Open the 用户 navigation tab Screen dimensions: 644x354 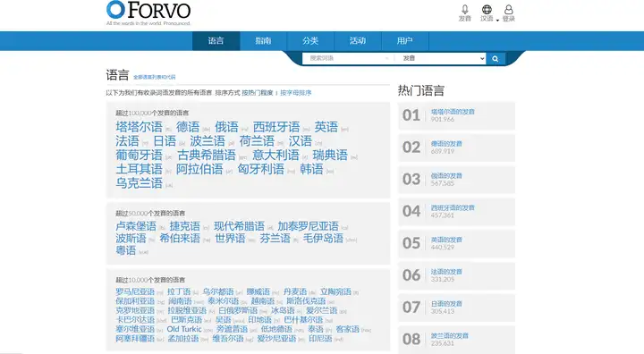tap(405, 40)
